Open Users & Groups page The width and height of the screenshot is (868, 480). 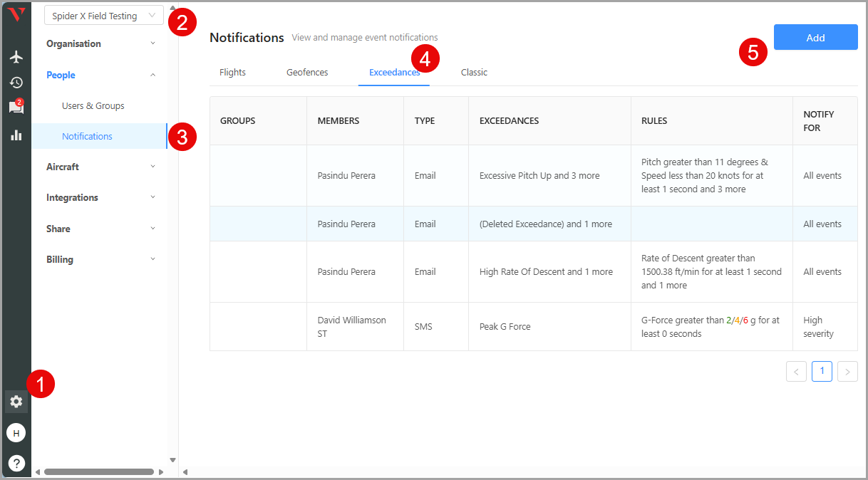(93, 105)
